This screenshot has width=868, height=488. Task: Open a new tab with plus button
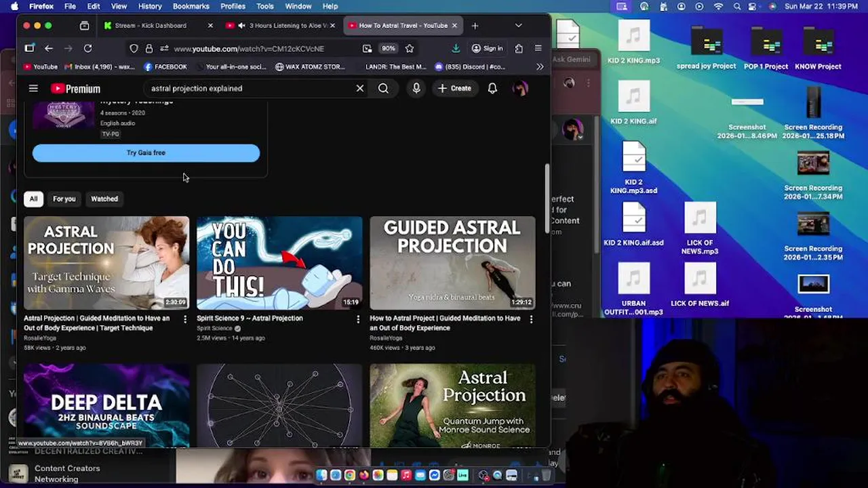pyautogui.click(x=475, y=26)
